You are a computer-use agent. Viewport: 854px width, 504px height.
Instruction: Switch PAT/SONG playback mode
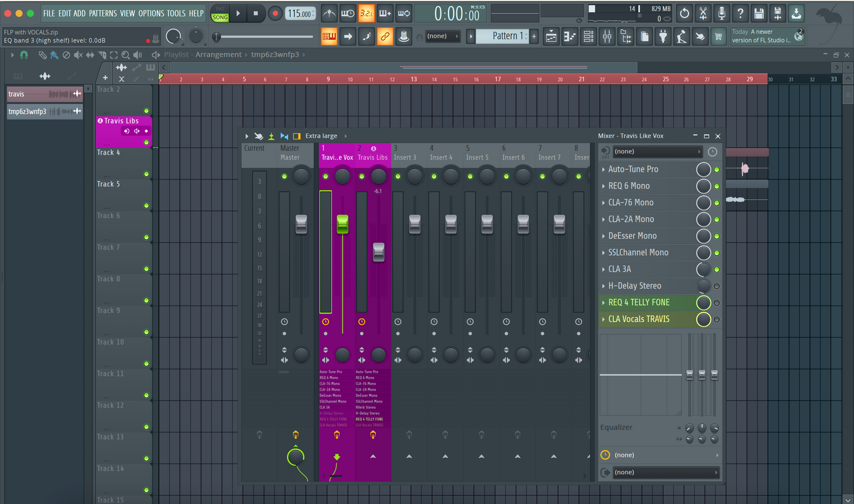coord(220,14)
